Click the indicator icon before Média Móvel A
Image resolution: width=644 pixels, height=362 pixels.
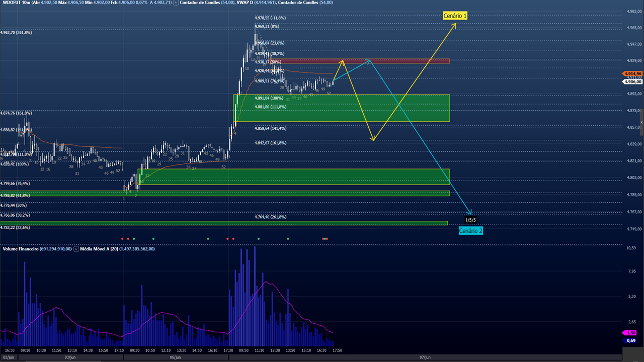click(76, 249)
